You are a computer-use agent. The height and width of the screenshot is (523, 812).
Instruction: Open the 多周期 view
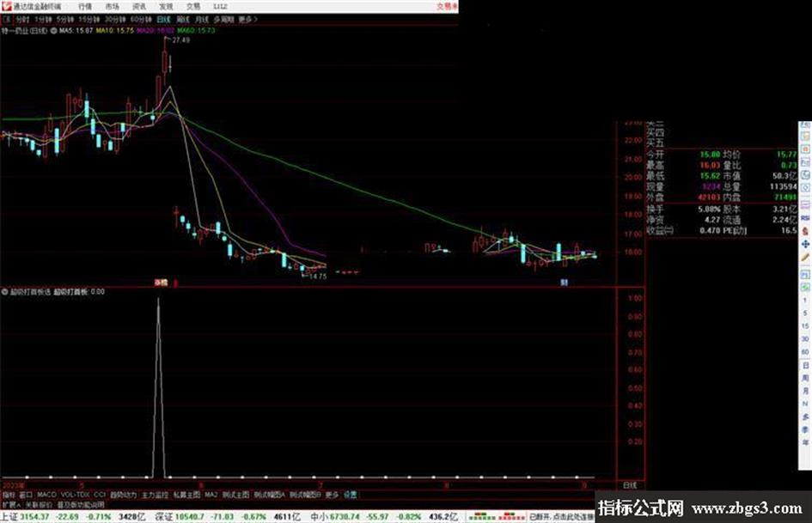[223, 20]
